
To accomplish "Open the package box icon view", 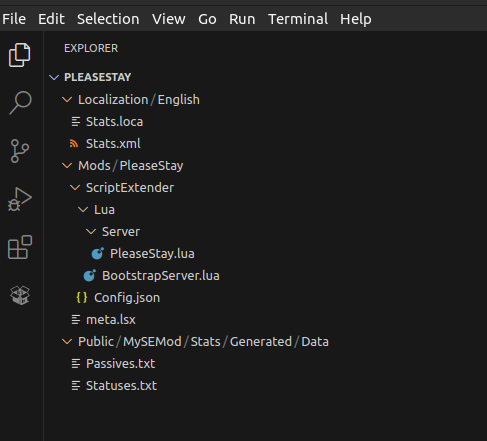I will 20,295.
